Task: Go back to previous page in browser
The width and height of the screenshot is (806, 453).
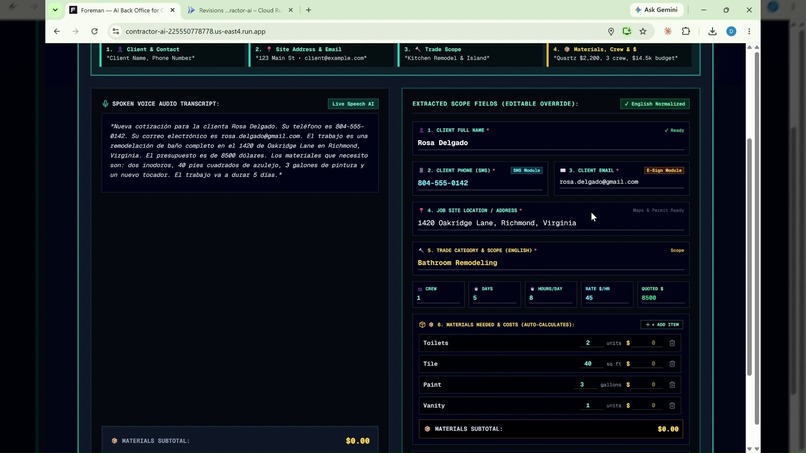Action: click(x=57, y=31)
